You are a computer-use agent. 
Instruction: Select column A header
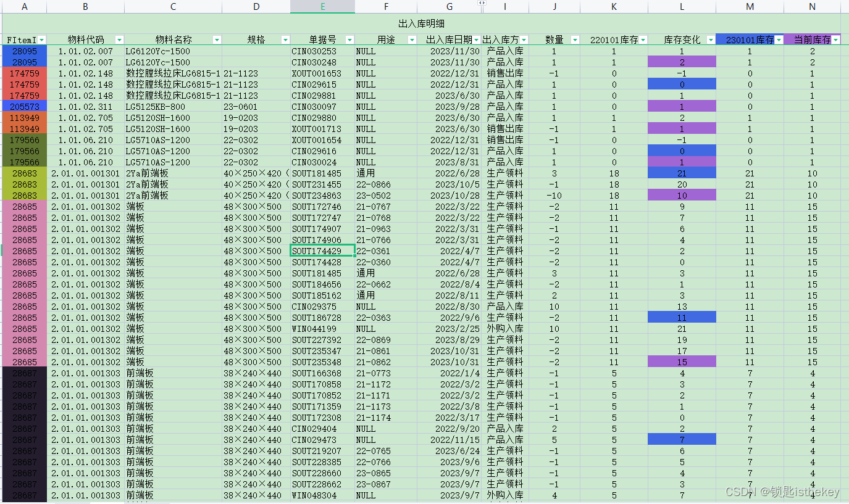tap(24, 7)
